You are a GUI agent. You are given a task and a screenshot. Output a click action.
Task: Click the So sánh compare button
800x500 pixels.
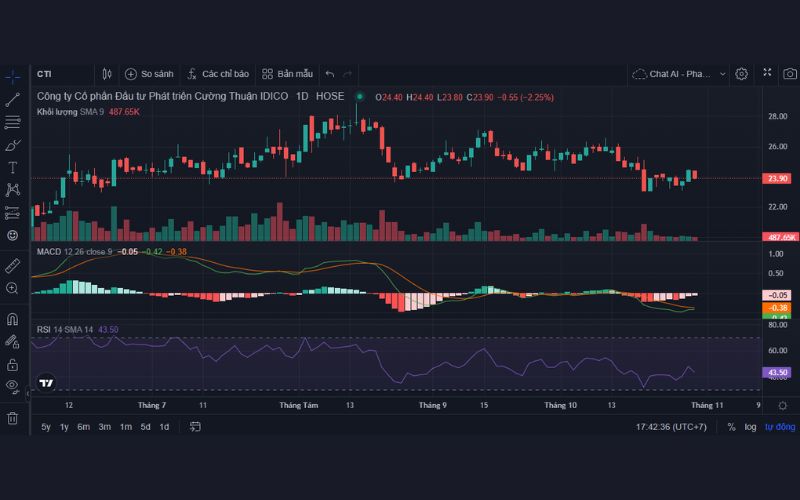click(149, 74)
